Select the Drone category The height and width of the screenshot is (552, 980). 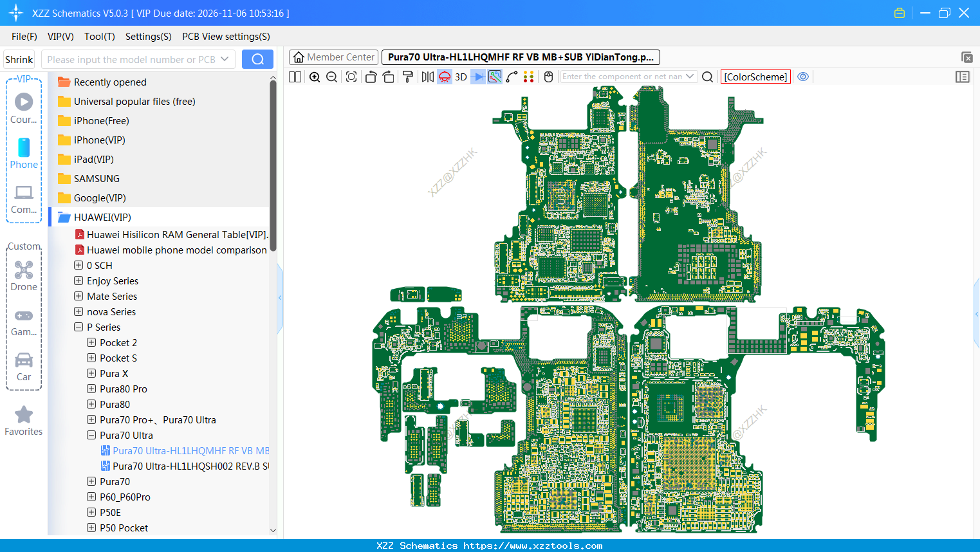(24, 276)
